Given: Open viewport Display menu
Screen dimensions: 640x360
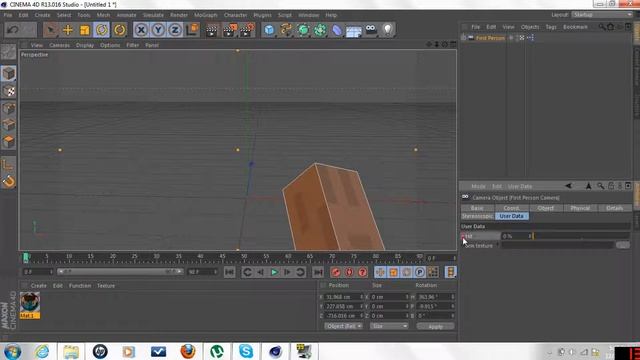Looking at the screenshot, I should click(85, 45).
